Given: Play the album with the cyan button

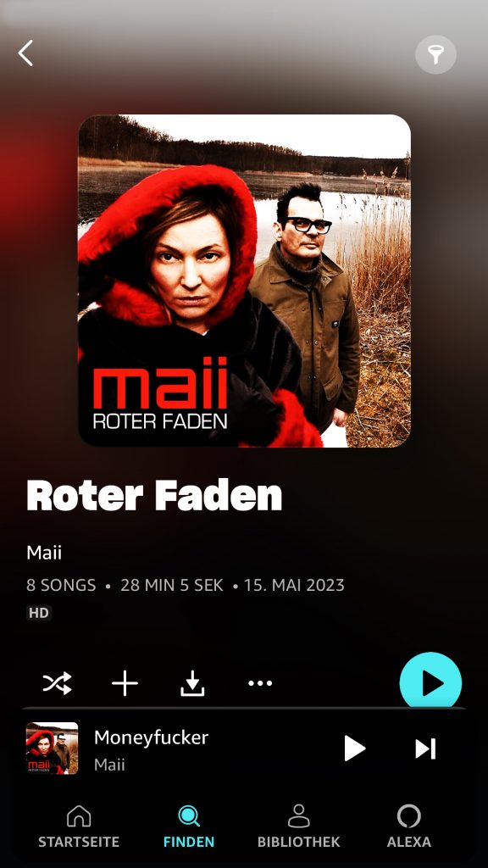Looking at the screenshot, I should 430,682.
